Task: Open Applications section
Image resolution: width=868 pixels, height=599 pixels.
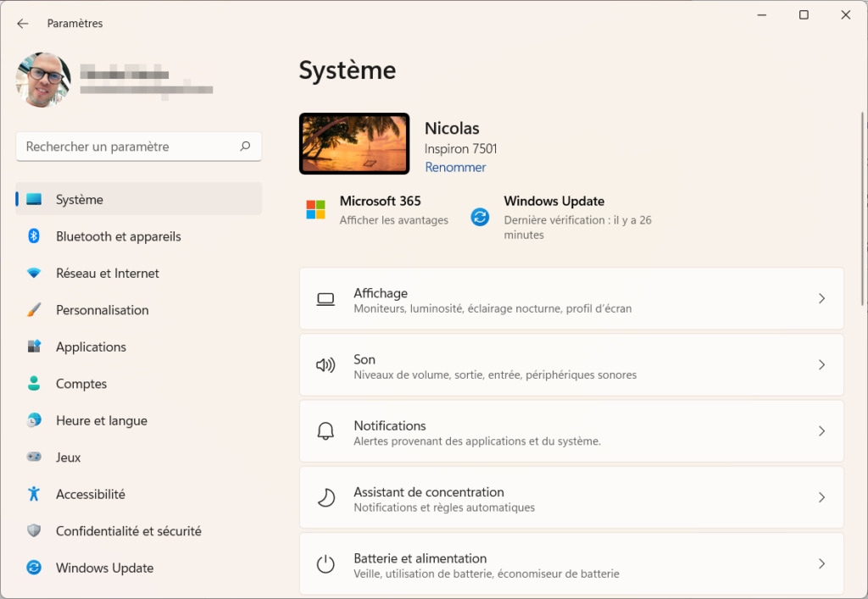Action: click(x=138, y=347)
